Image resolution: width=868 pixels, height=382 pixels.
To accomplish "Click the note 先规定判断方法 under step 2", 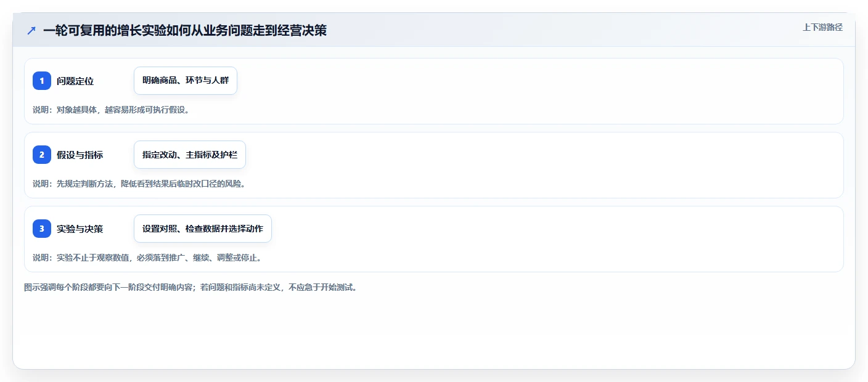I will pyautogui.click(x=139, y=184).
